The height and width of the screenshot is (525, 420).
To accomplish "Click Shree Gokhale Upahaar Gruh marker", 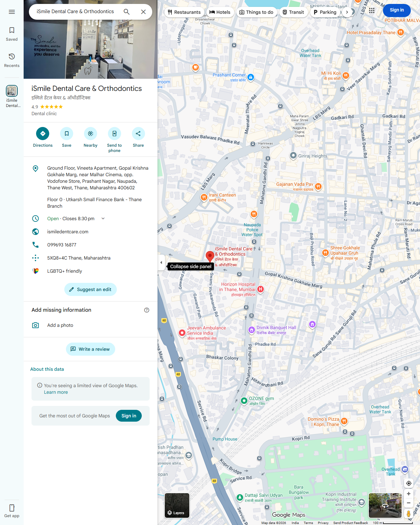I will point(325,253).
